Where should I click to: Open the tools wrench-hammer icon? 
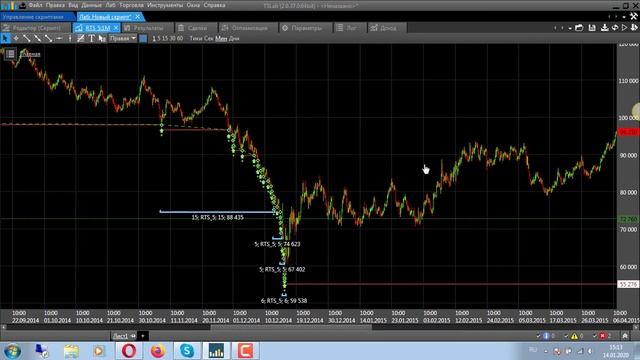pos(633,16)
